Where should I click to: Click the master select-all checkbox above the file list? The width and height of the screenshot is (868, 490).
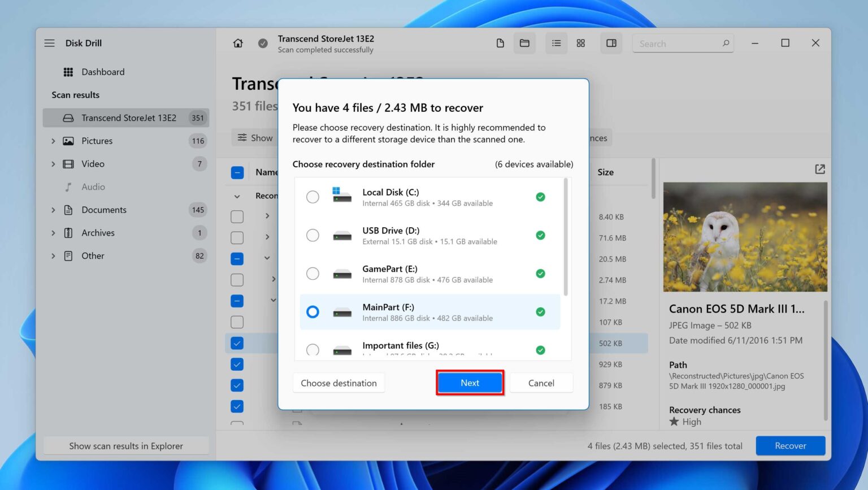(237, 172)
